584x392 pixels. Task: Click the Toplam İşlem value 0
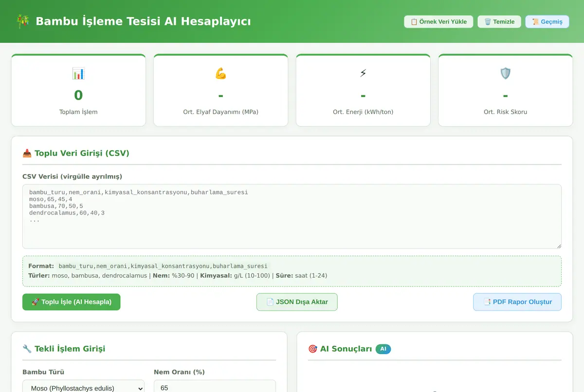78,95
